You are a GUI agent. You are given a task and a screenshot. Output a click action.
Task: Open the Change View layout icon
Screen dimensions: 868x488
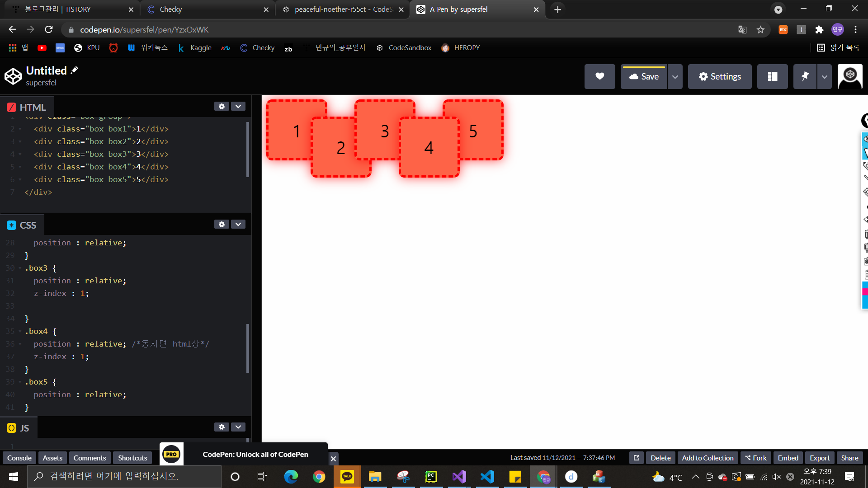point(772,76)
